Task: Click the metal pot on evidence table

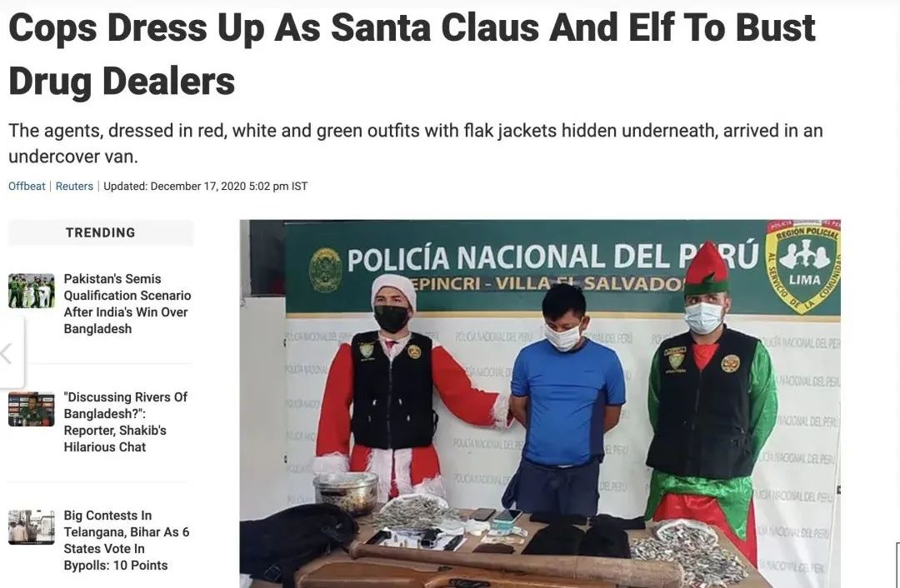Action: [x=346, y=493]
